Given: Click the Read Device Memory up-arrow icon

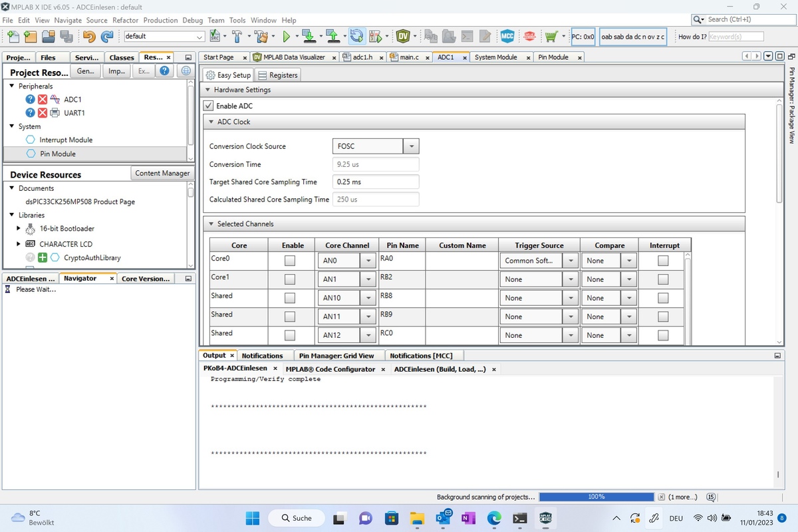Looking at the screenshot, I should point(332,36).
